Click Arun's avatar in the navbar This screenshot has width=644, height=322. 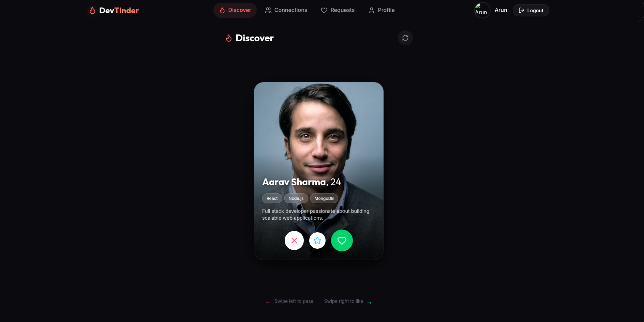point(482,10)
